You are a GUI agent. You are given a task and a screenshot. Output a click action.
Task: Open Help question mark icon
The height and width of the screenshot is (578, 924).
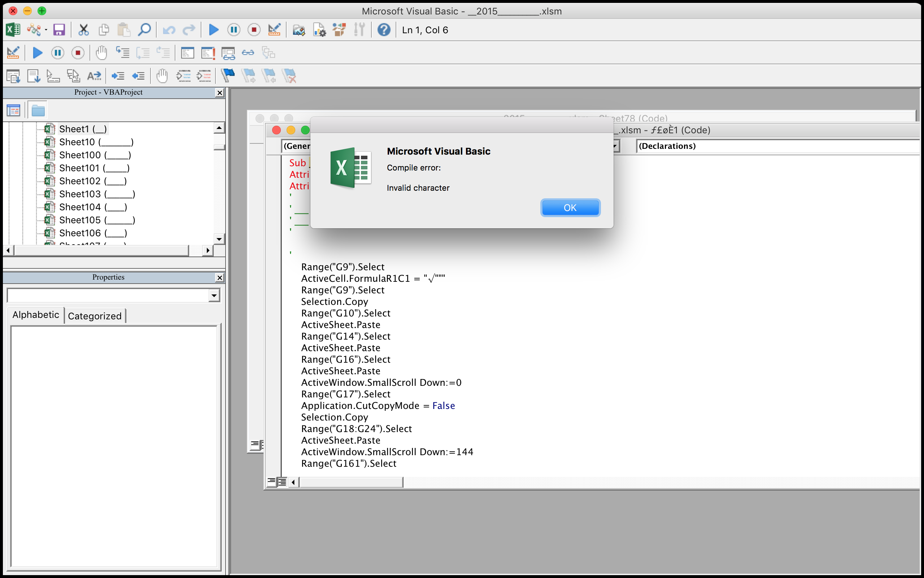(384, 30)
